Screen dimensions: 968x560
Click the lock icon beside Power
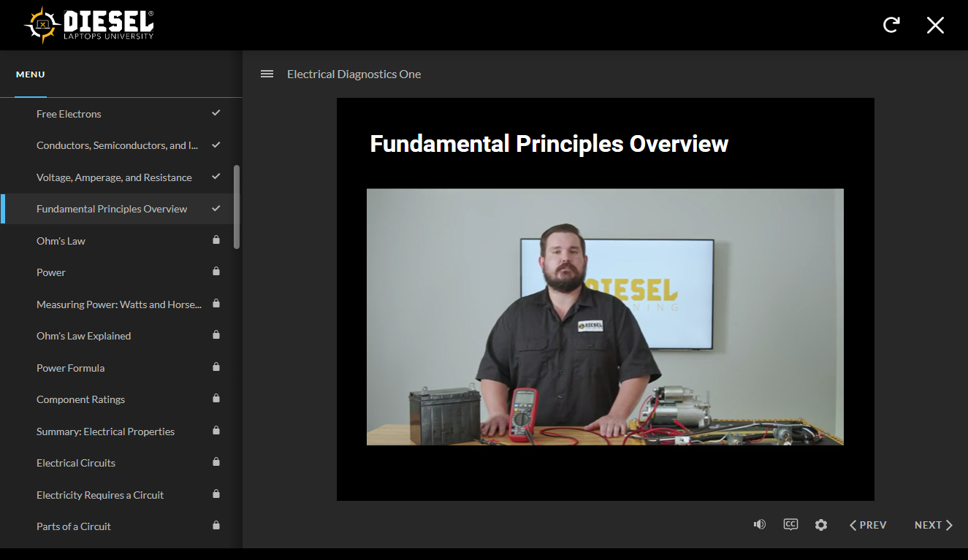coord(216,271)
